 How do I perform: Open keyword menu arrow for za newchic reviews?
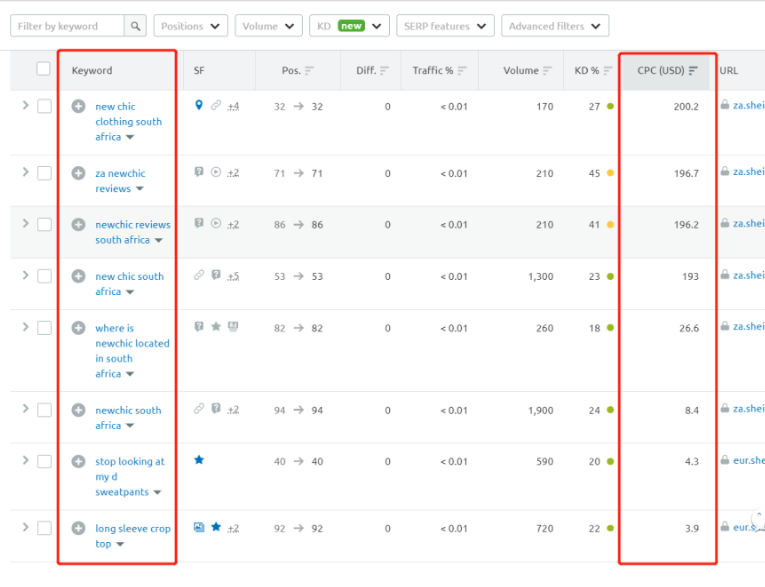tap(140, 189)
